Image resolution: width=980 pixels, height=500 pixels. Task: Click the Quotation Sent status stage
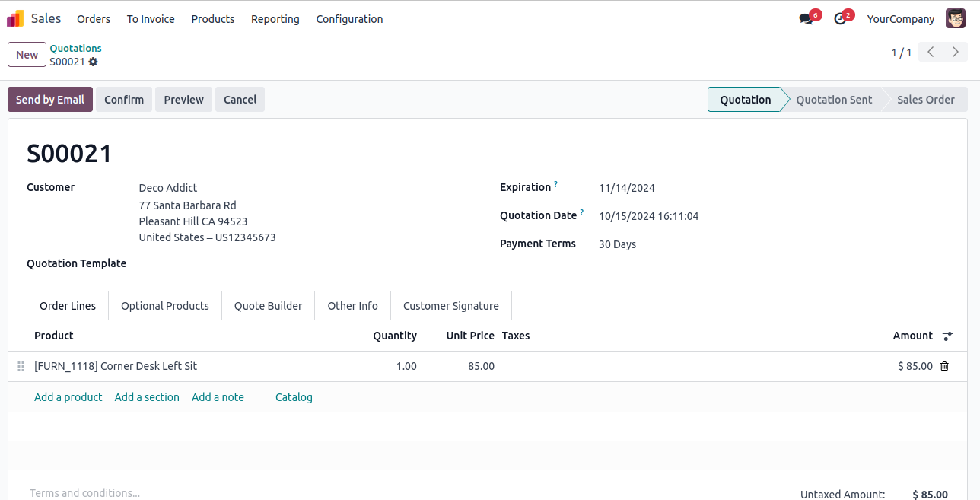point(834,100)
